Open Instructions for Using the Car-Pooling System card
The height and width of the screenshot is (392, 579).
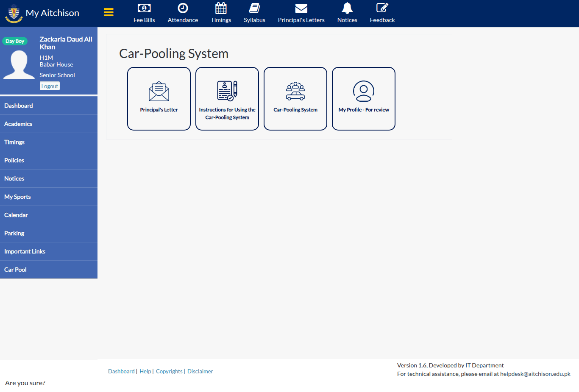click(227, 99)
